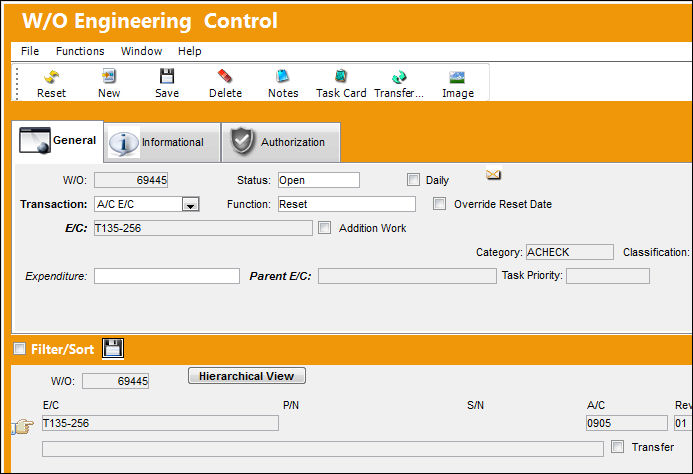Click the Task Priority field

pos(608,276)
